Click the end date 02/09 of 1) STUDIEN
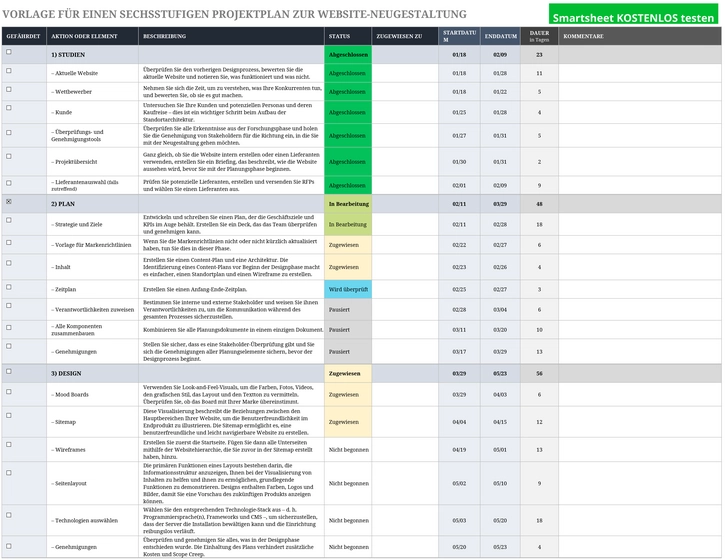This screenshot has height=560, width=725. [x=500, y=55]
